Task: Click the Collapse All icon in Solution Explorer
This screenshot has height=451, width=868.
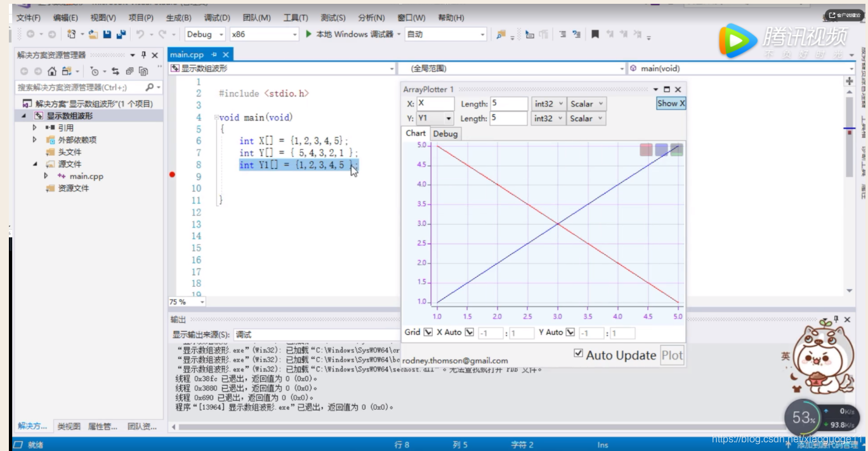Action: (129, 71)
